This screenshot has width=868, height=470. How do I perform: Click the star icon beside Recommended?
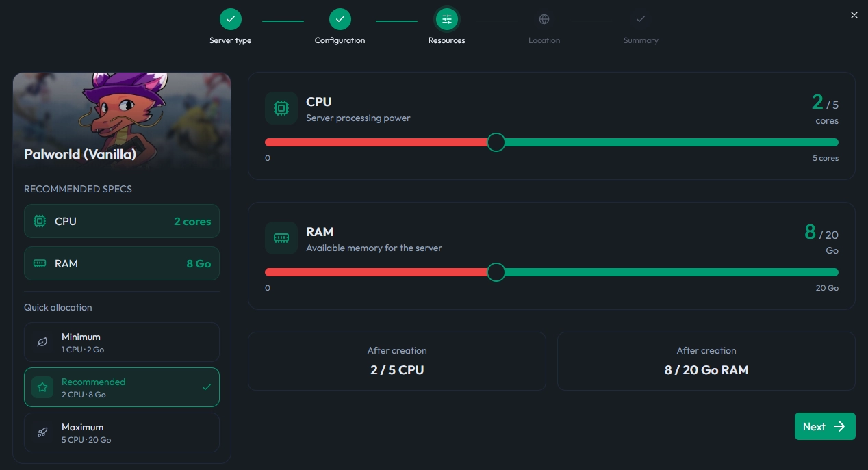coord(42,387)
